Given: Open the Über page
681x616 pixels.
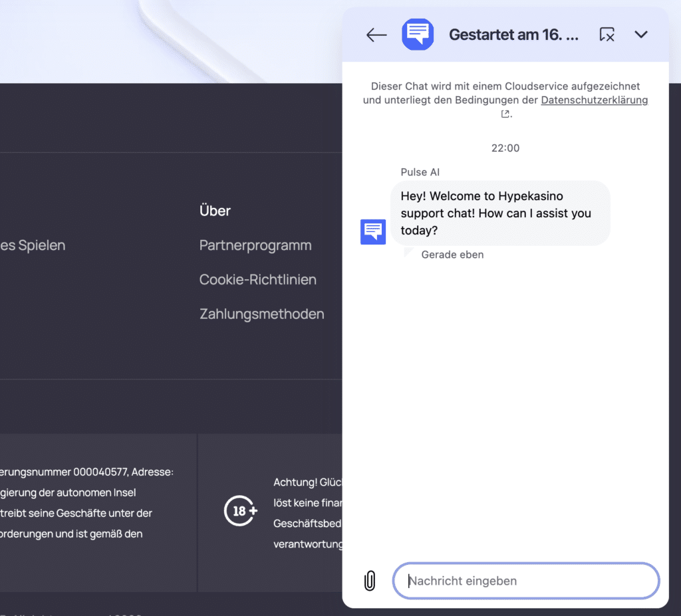Looking at the screenshot, I should click(x=214, y=211).
